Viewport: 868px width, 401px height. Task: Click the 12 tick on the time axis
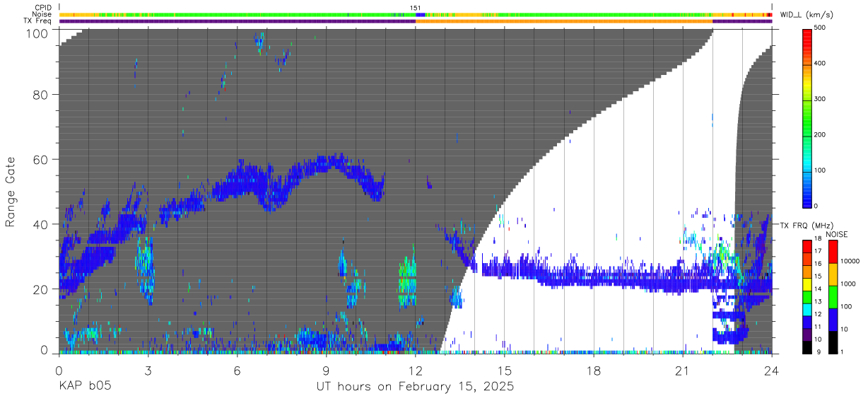click(x=416, y=371)
